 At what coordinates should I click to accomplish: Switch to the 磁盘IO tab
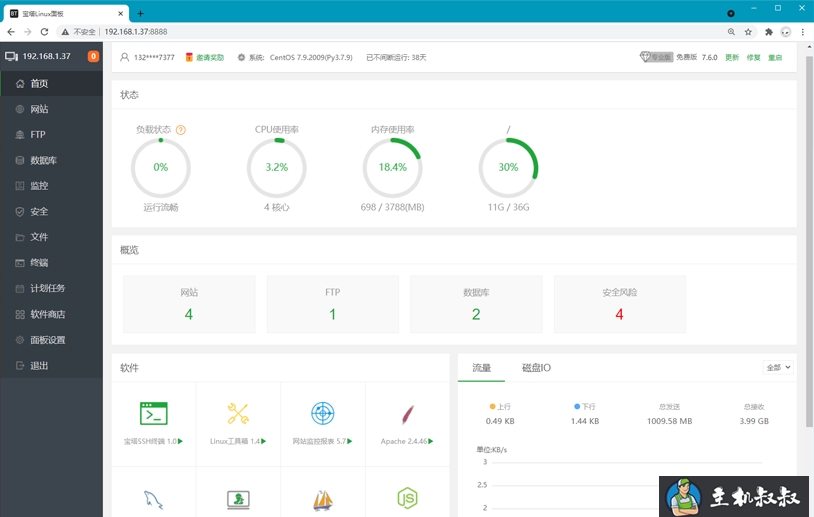(x=536, y=368)
